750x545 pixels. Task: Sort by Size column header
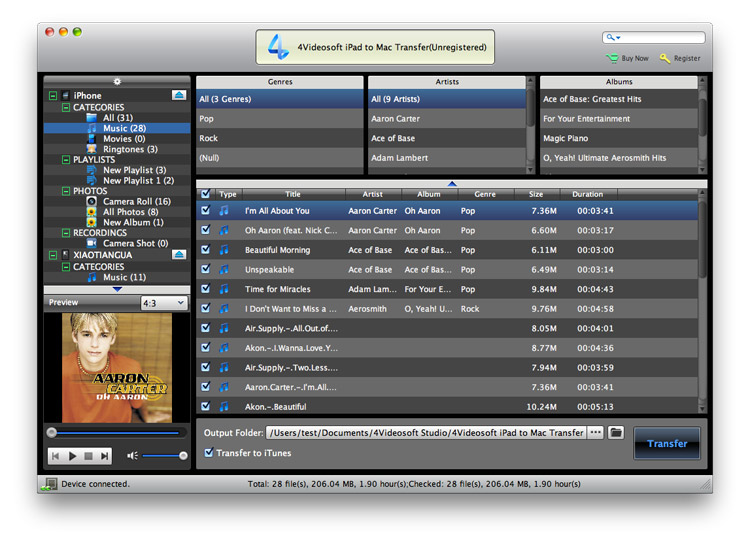pyautogui.click(x=536, y=194)
